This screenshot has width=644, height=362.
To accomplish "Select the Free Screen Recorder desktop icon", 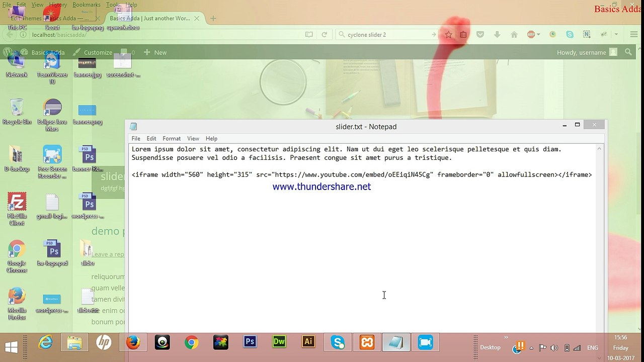I will (x=52, y=162).
